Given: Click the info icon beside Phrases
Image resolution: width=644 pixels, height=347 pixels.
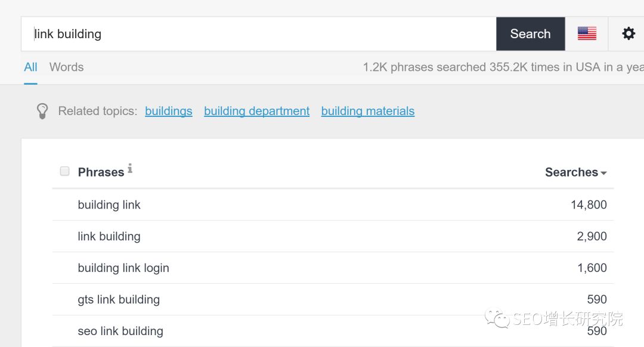Looking at the screenshot, I should 130,168.
